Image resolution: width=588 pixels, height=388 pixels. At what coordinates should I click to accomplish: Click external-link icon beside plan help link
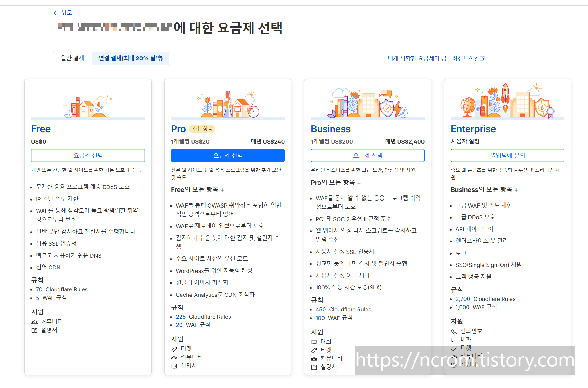click(482, 58)
